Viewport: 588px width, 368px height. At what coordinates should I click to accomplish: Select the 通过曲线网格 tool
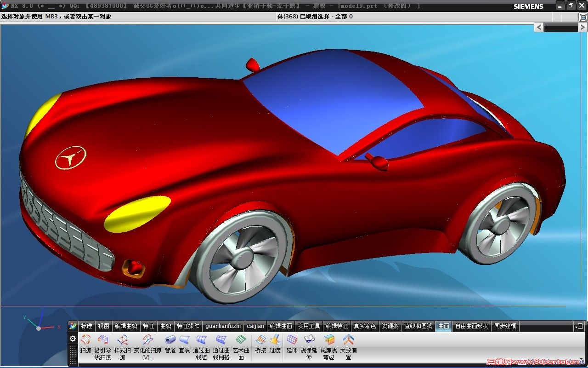click(x=221, y=346)
